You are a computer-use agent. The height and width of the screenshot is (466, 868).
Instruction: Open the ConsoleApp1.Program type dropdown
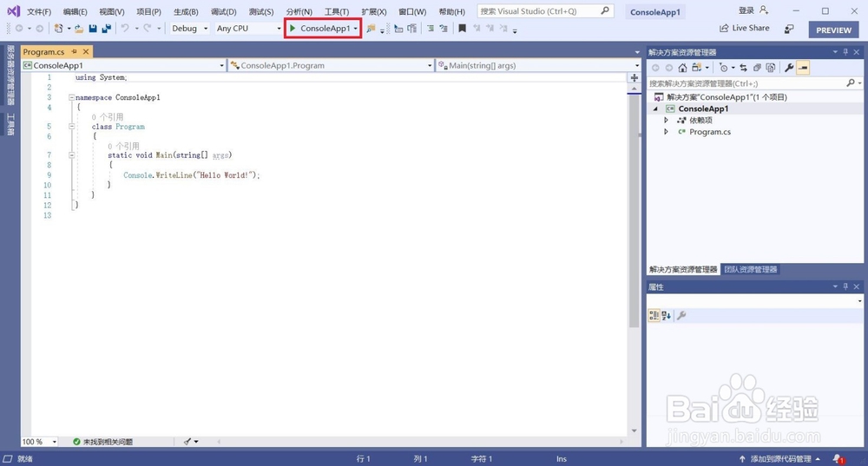331,65
